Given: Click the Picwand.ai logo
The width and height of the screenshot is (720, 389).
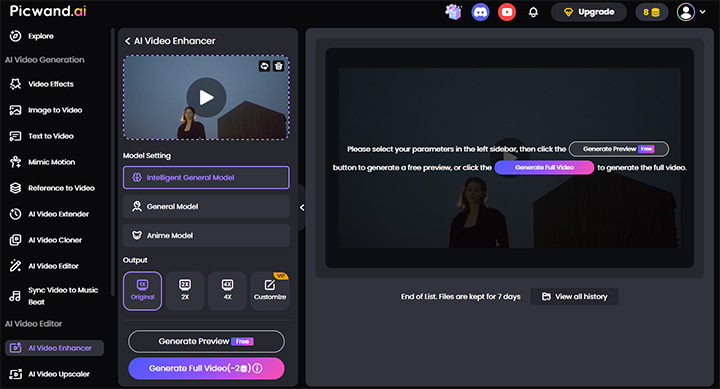Looking at the screenshot, I should click(48, 11).
